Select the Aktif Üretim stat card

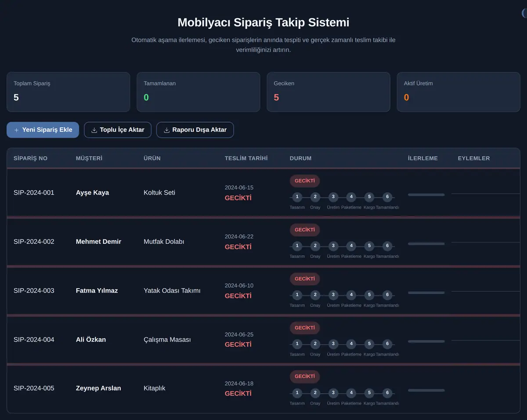tap(458, 92)
